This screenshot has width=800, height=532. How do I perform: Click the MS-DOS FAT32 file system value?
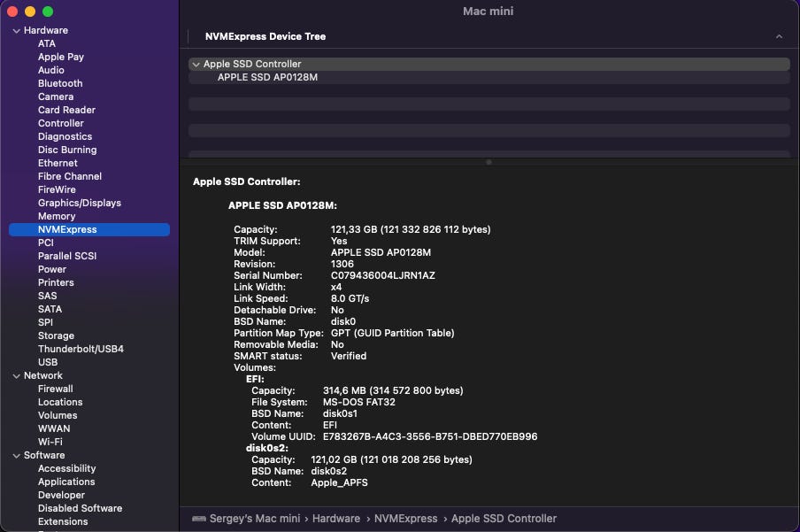click(358, 402)
